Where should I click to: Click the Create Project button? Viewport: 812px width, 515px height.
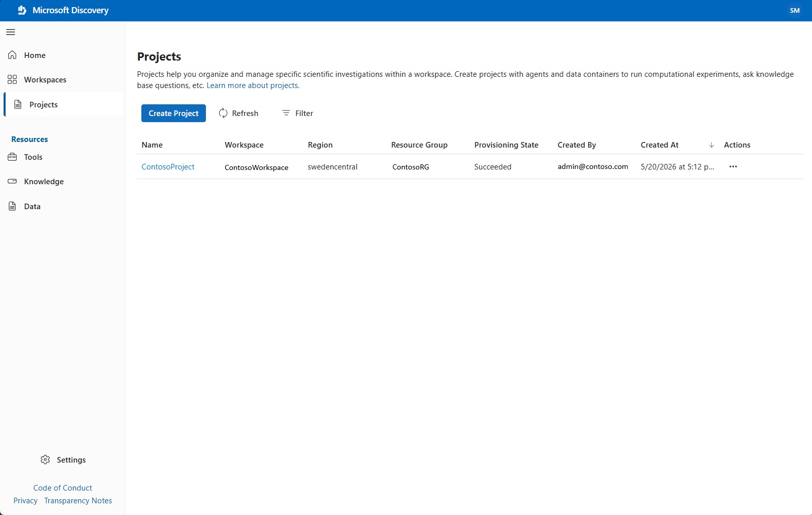pos(173,113)
